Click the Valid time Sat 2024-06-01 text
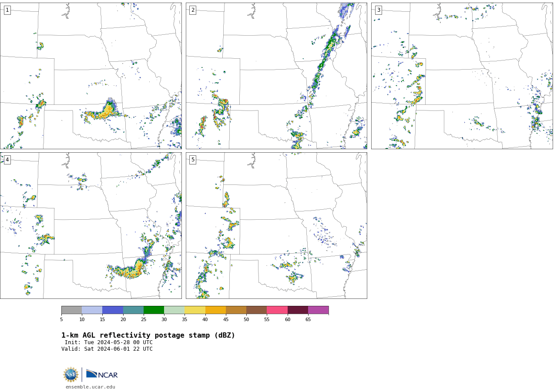 click(x=107, y=349)
